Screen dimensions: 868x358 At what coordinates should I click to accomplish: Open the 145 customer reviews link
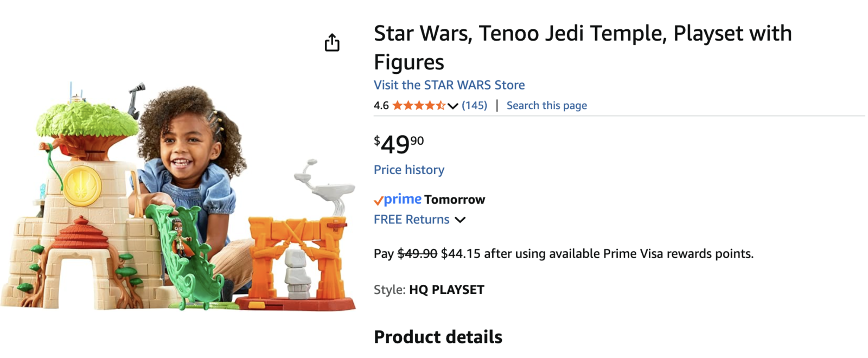[474, 105]
